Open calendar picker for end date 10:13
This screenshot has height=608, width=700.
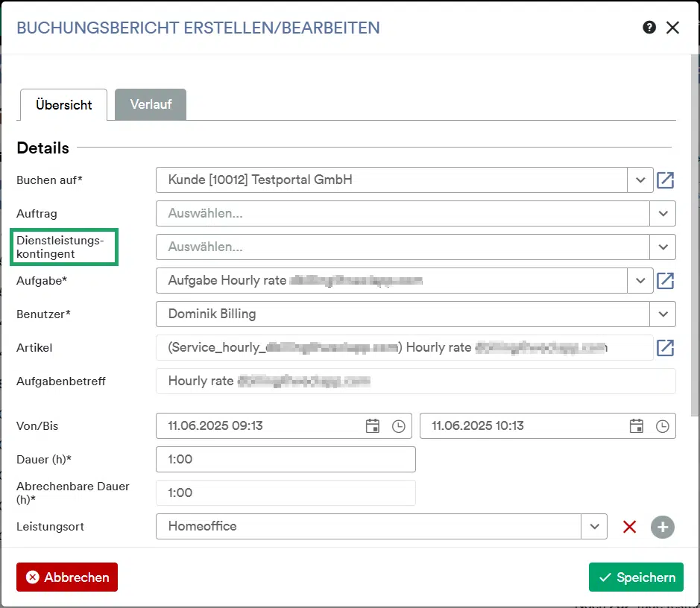pyautogui.click(x=636, y=426)
